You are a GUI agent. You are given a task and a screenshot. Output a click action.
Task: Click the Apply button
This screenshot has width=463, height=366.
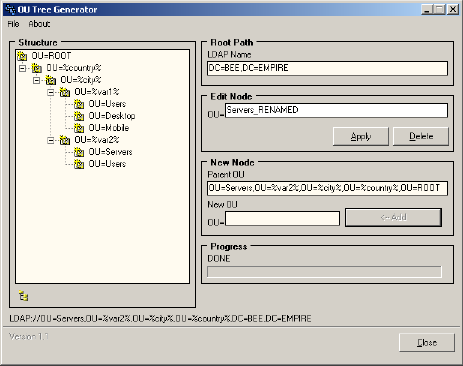[361, 136]
